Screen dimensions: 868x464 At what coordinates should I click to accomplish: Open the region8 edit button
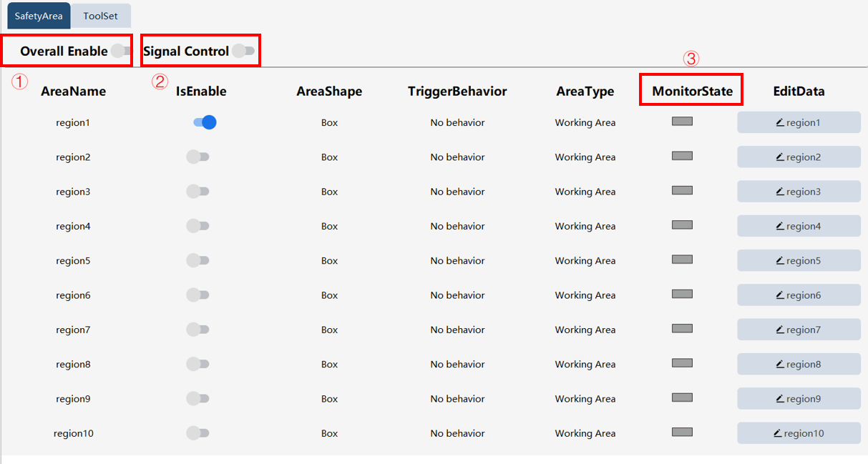coord(799,364)
